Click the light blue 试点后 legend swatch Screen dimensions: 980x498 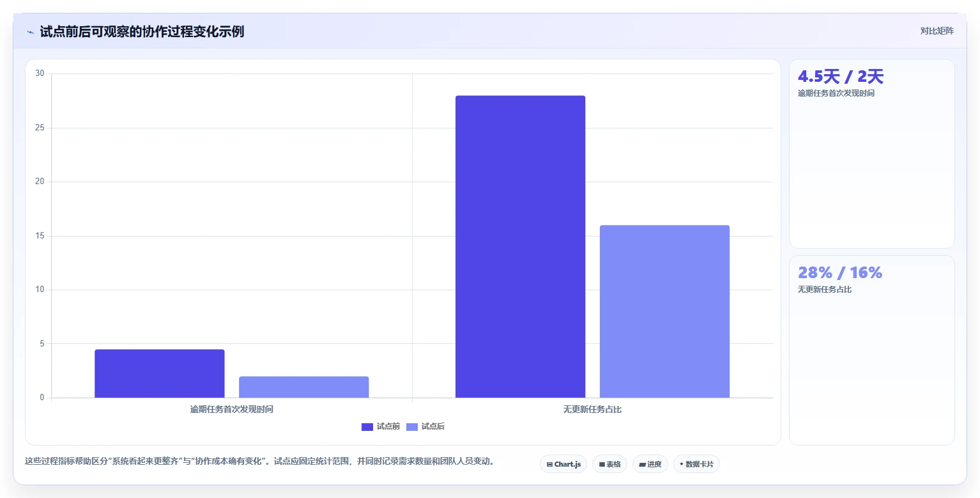point(412,427)
